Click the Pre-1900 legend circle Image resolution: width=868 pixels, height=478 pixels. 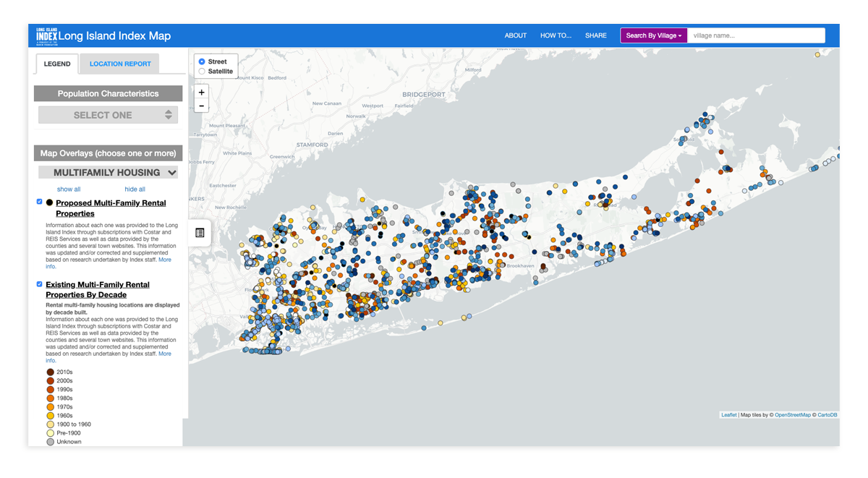click(51, 433)
